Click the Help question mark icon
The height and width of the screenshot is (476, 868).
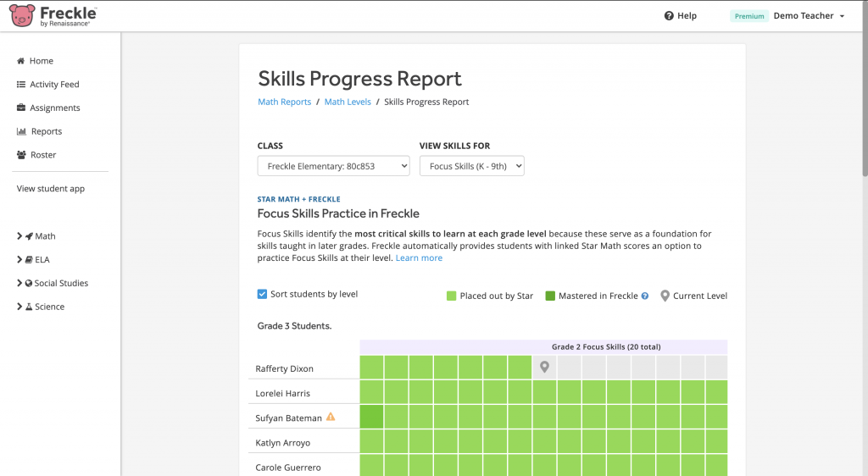pos(669,16)
